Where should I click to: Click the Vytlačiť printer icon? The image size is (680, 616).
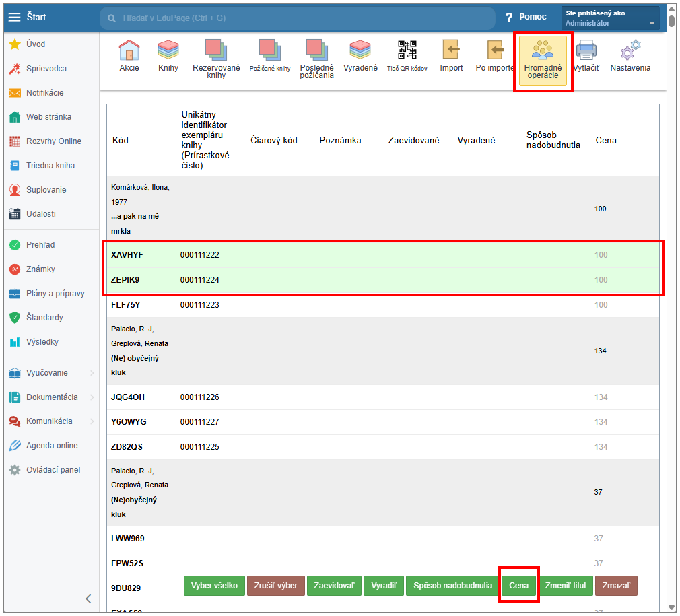pyautogui.click(x=586, y=52)
